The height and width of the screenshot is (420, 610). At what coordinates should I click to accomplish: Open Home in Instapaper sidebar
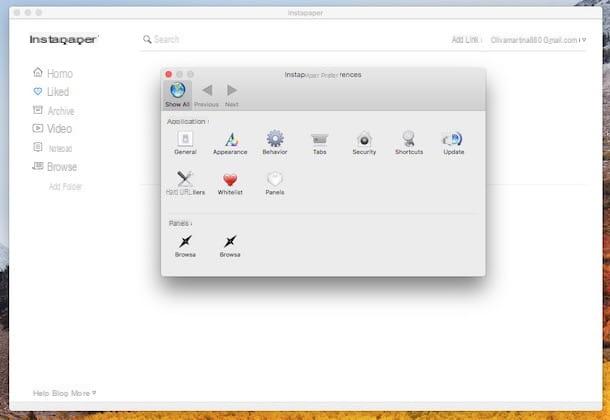coord(53,73)
